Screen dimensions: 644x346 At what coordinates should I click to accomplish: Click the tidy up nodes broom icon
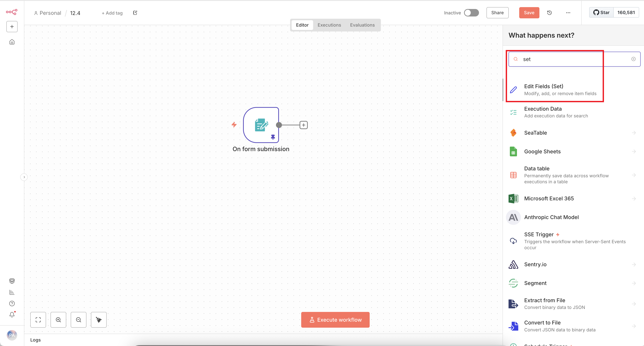click(x=99, y=319)
